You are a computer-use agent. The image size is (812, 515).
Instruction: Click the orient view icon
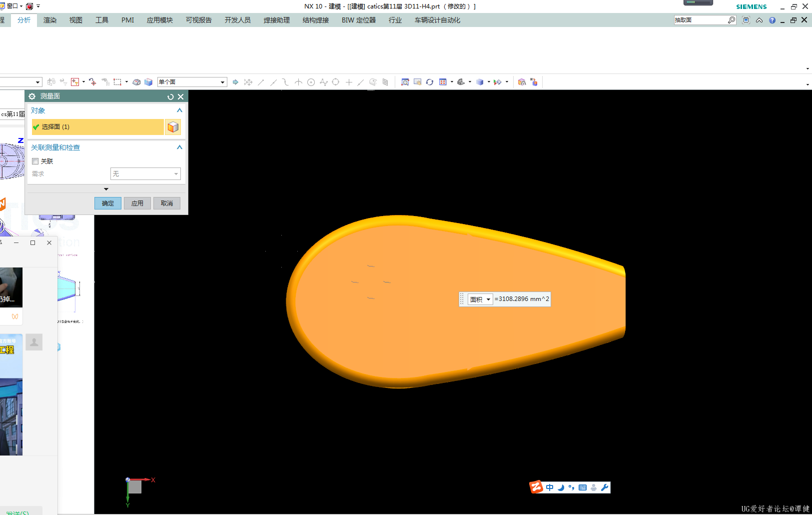[461, 82]
